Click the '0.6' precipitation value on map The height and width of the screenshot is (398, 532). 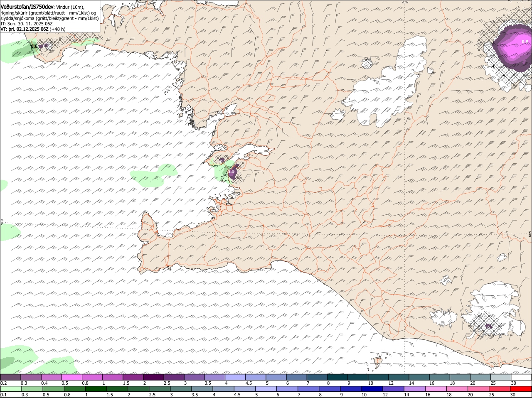(x=34, y=46)
